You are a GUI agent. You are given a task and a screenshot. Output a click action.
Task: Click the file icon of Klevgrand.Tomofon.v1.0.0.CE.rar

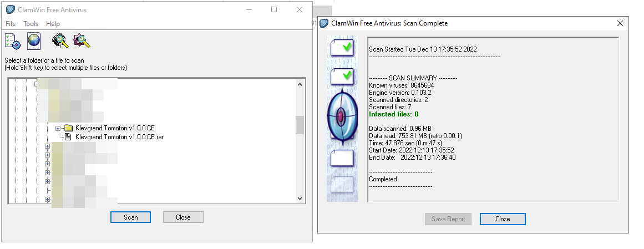pyautogui.click(x=68, y=137)
